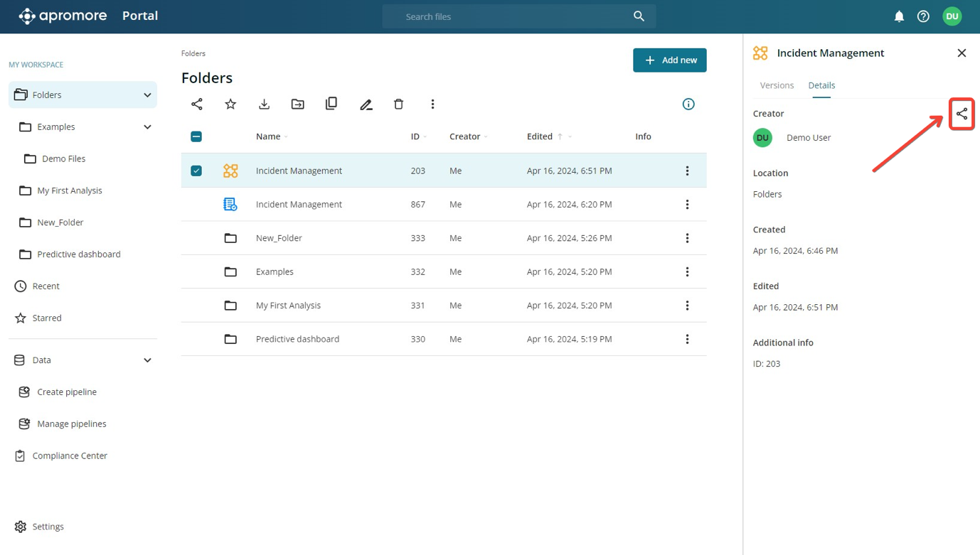The width and height of the screenshot is (980, 555).
Task: Open Compliance Center from the sidebar
Action: click(70, 456)
